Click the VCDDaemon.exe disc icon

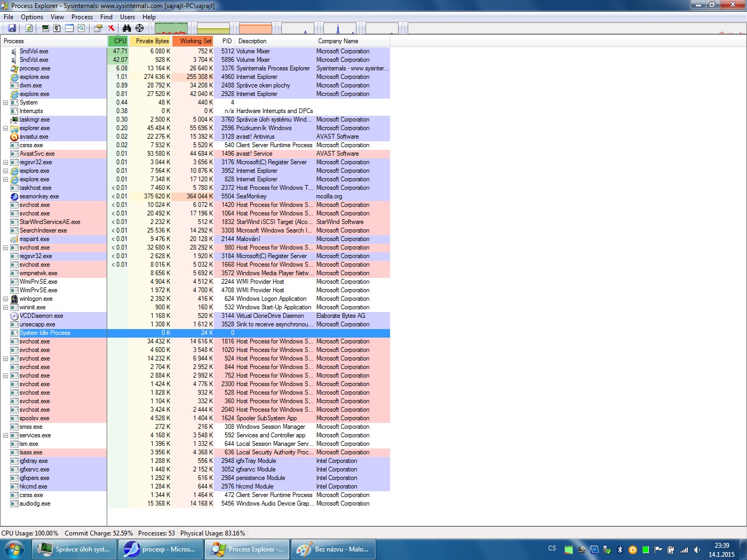click(14, 316)
